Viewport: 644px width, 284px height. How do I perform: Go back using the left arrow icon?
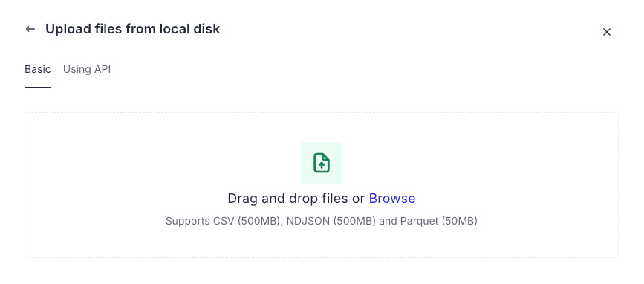(30, 29)
